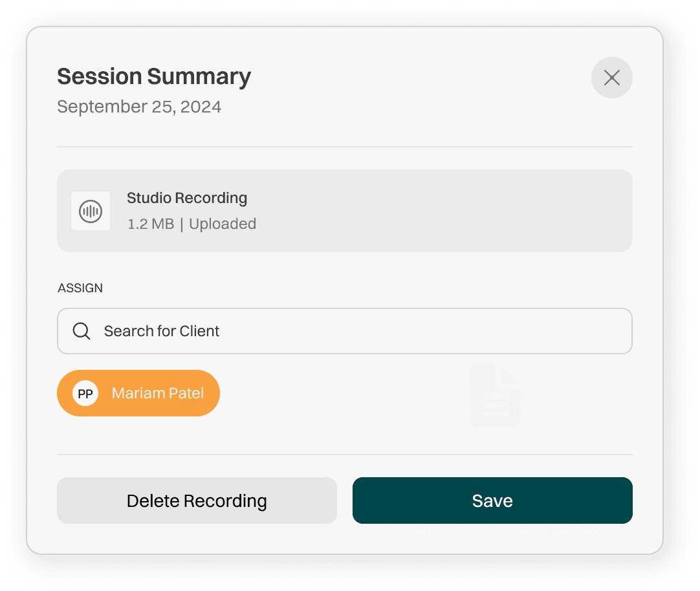Click the 1.2 MB Uploaded status text
Viewport: 700px width, 591px height.
pos(191,224)
